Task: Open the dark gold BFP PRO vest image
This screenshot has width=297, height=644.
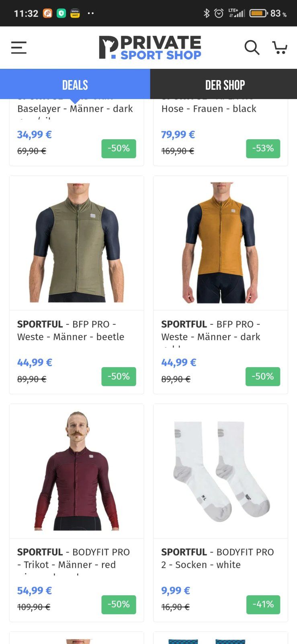Action: [x=221, y=243]
